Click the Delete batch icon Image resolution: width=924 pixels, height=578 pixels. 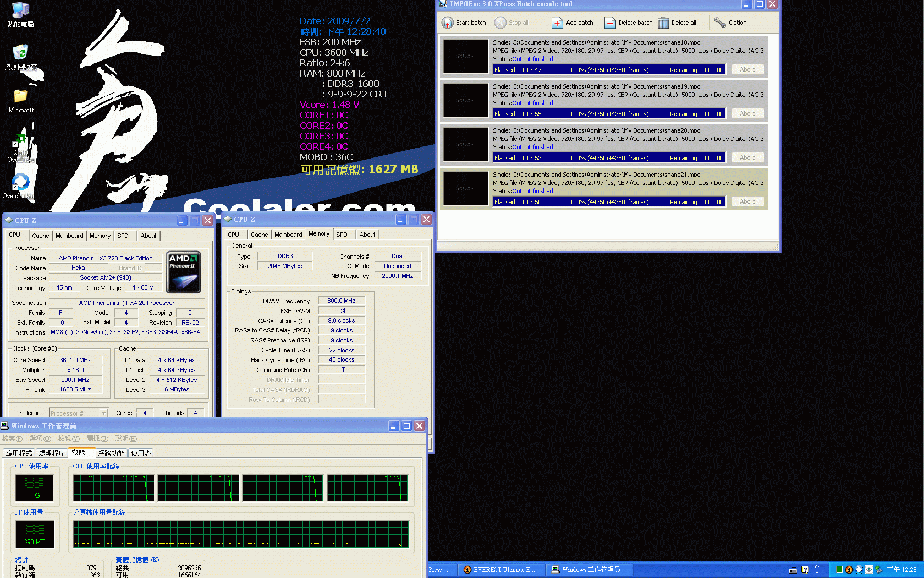[x=610, y=23]
